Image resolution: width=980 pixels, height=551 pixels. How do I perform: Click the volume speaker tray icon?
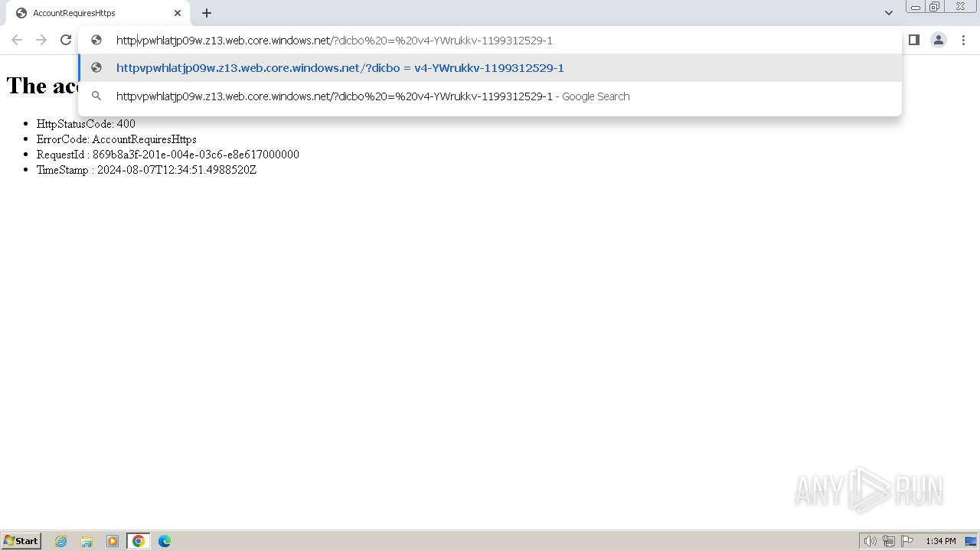pyautogui.click(x=870, y=541)
